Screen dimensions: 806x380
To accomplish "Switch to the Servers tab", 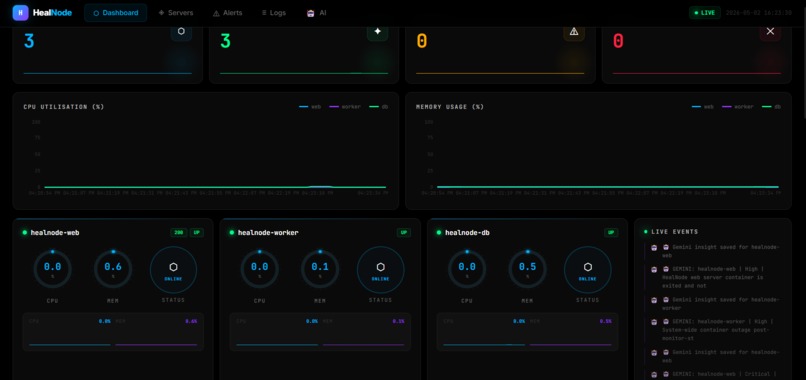I will coord(176,13).
